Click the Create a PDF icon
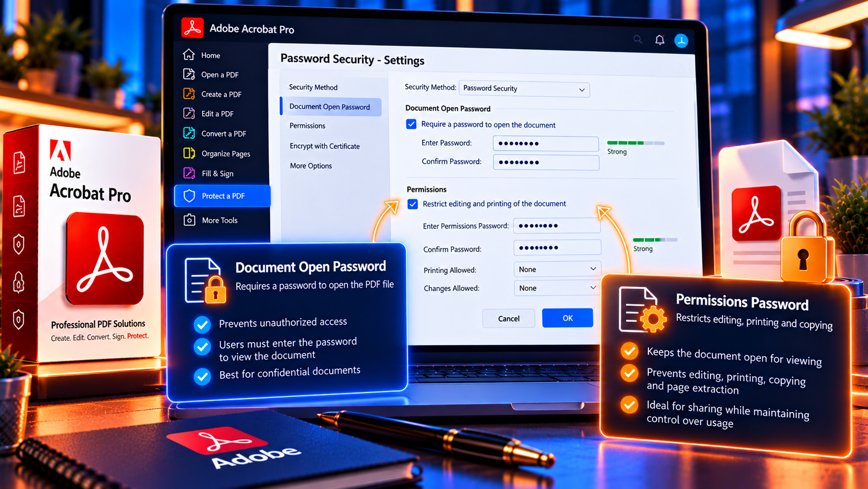 (189, 94)
